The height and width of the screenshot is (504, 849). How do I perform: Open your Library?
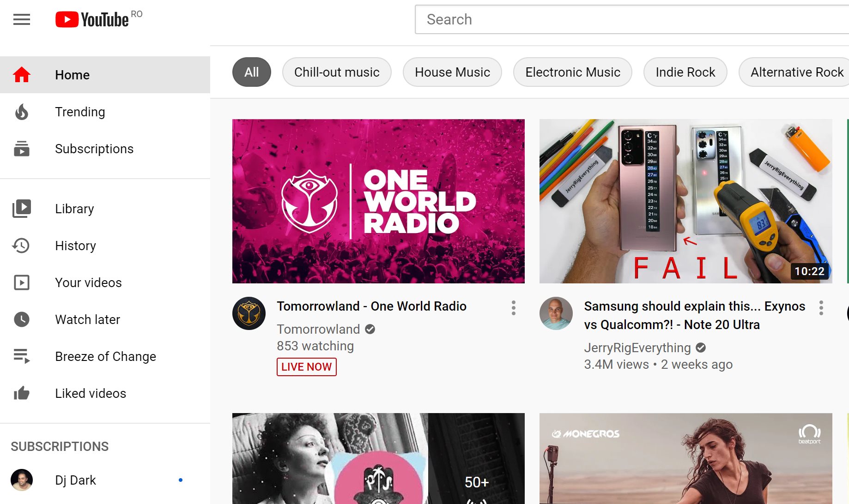pyautogui.click(x=21, y=209)
